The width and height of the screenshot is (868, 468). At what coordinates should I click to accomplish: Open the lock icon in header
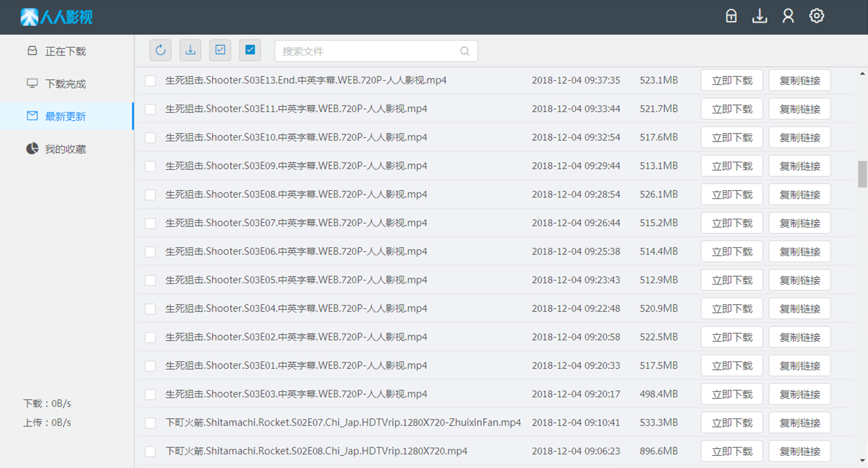click(731, 16)
